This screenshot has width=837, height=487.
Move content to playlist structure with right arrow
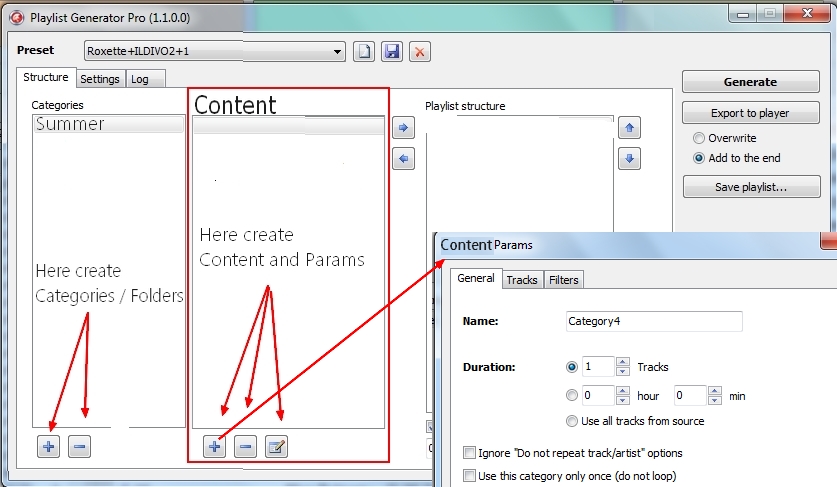pos(404,128)
